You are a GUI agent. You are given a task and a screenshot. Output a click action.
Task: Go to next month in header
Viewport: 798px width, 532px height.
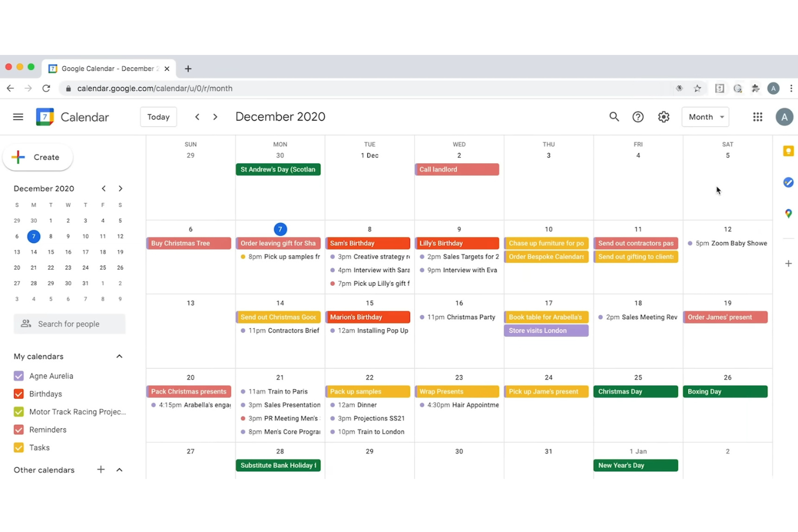point(215,117)
